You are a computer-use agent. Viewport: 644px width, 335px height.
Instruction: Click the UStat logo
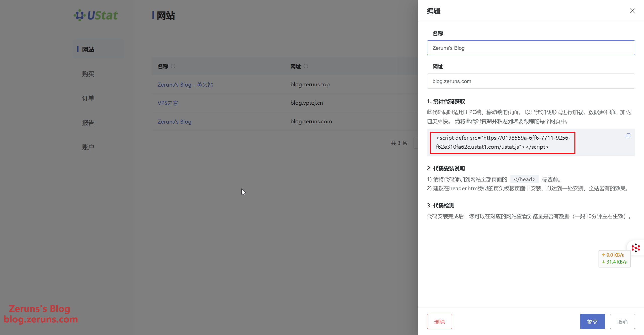pyautogui.click(x=96, y=15)
